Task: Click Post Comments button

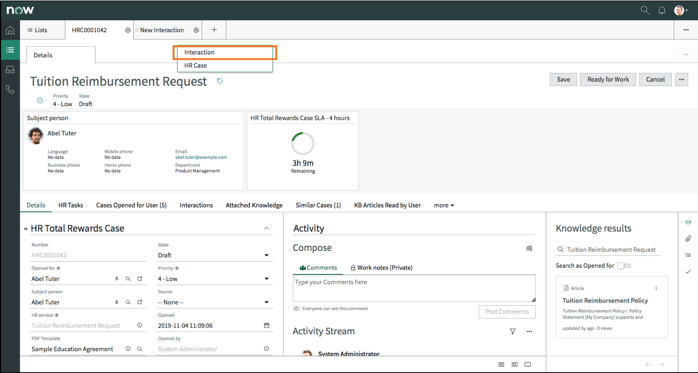Action: (507, 312)
